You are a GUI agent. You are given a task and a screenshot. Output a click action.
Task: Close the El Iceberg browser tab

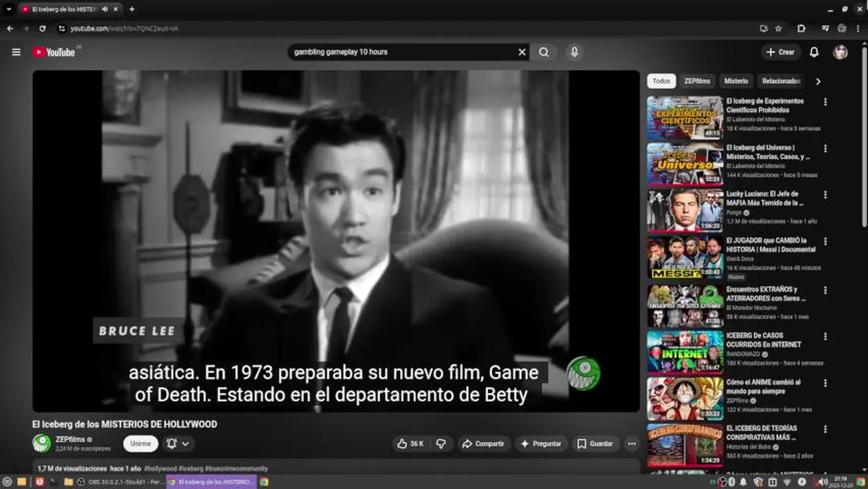(x=115, y=10)
